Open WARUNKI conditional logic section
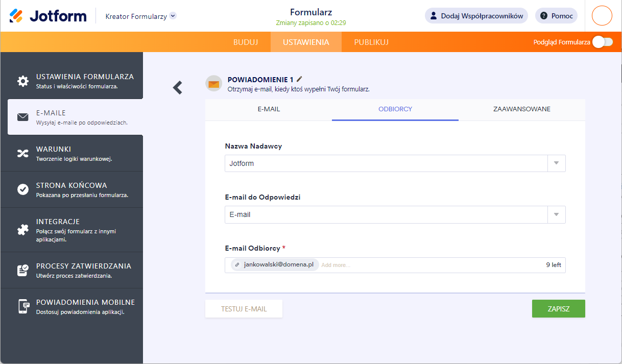622x364 pixels. [x=72, y=153]
